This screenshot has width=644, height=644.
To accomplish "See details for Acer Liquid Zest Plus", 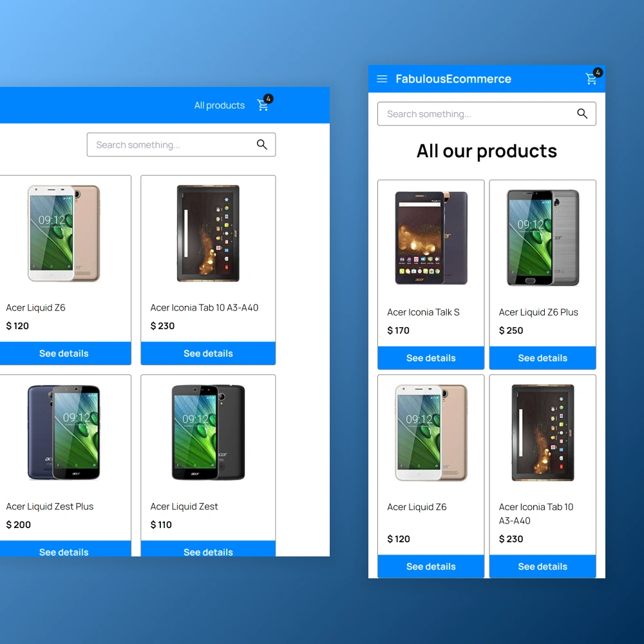I will 64,549.
